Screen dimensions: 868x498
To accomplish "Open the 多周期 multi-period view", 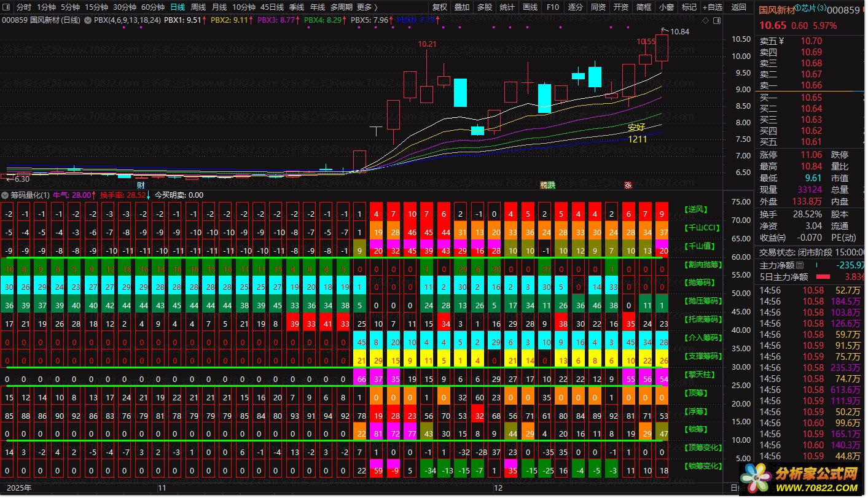I will pos(341,7).
